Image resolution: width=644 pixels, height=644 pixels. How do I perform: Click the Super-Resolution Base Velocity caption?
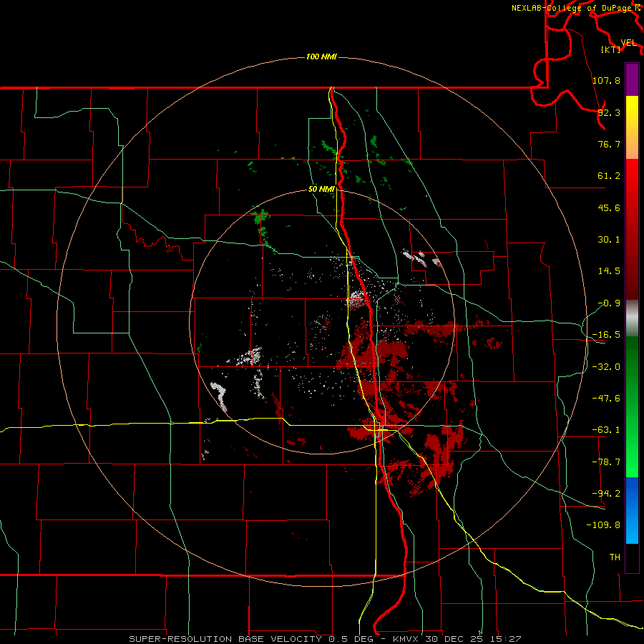coord(325,639)
